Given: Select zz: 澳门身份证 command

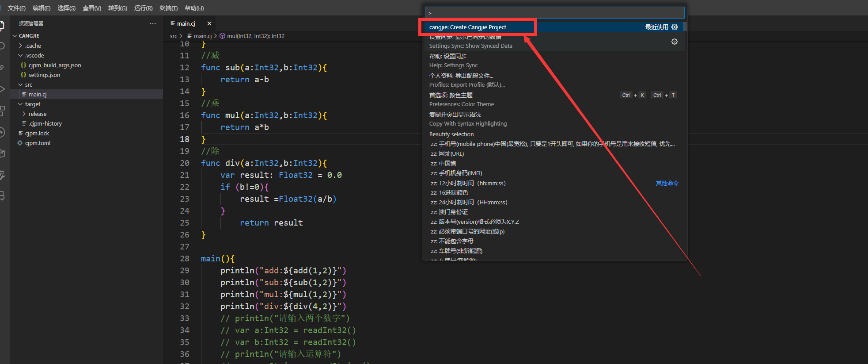Looking at the screenshot, I should click(554, 212).
